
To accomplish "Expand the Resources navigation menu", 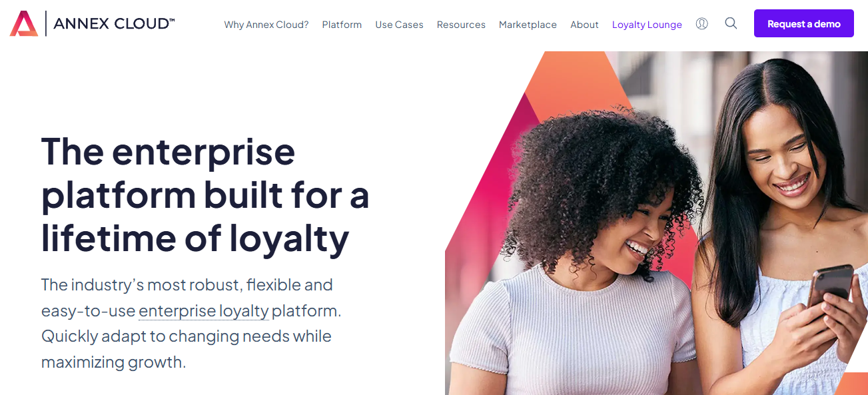I will click(x=461, y=25).
